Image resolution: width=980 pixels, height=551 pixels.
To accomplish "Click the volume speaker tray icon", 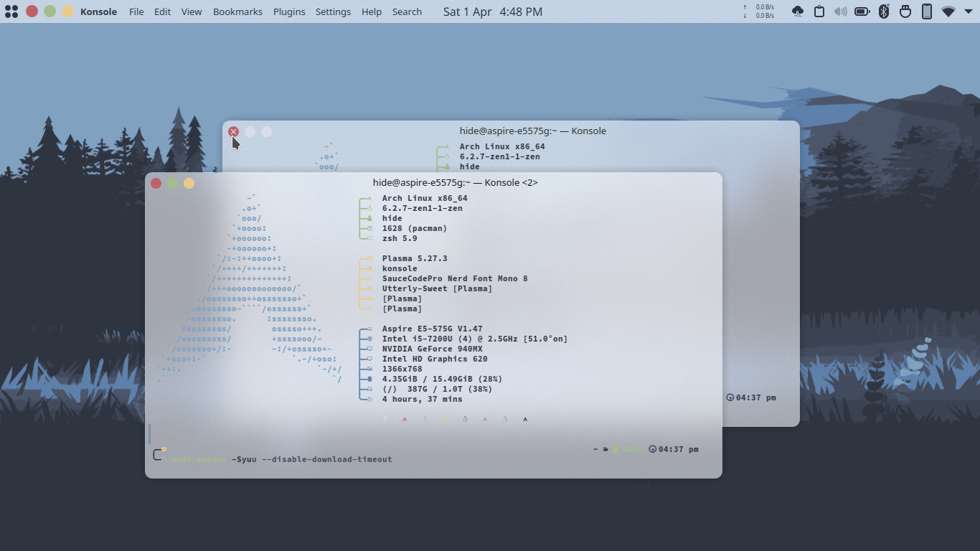I will point(841,11).
